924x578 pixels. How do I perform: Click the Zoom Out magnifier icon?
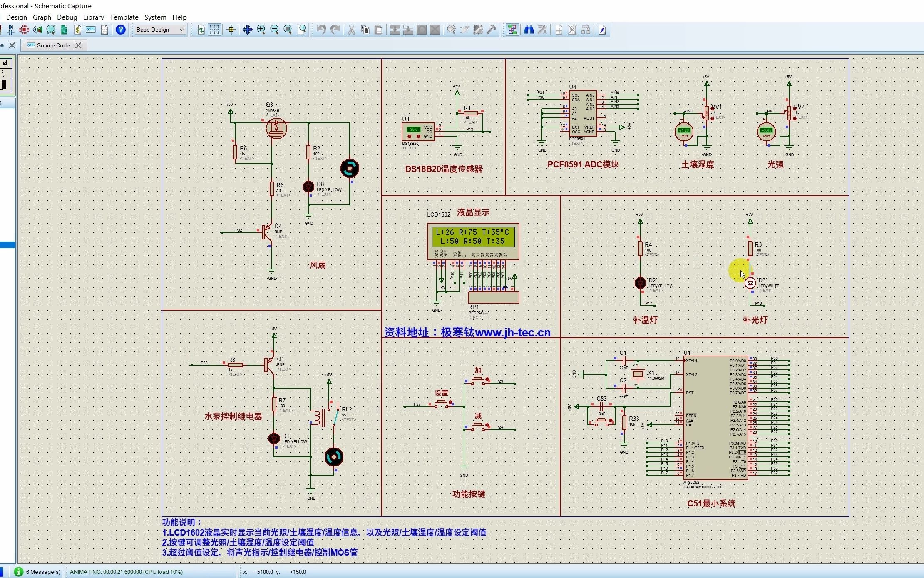click(274, 30)
